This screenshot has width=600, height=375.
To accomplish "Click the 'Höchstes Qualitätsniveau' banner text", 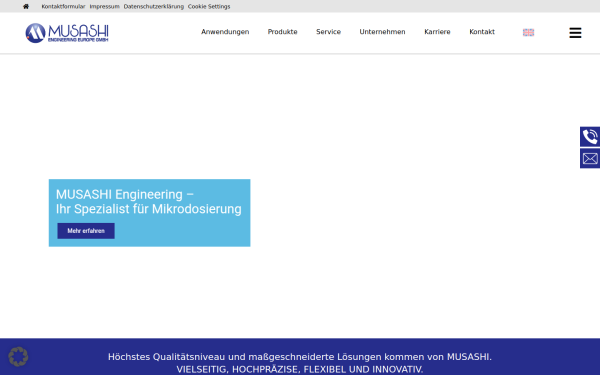I will 300,357.
